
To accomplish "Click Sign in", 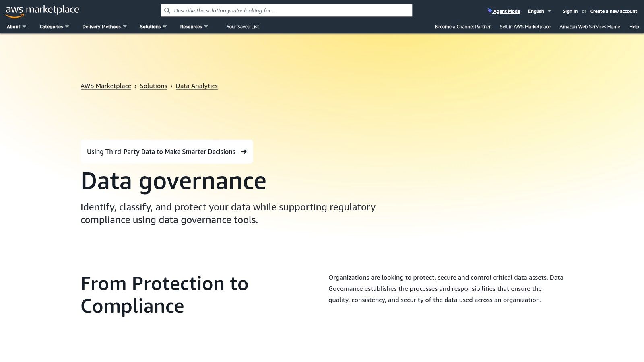I will click(x=570, y=11).
